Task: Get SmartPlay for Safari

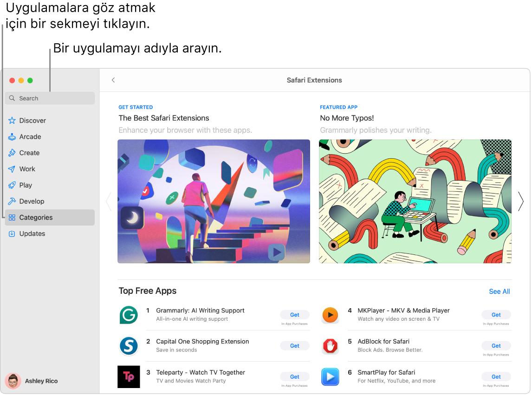Action: [496, 377]
